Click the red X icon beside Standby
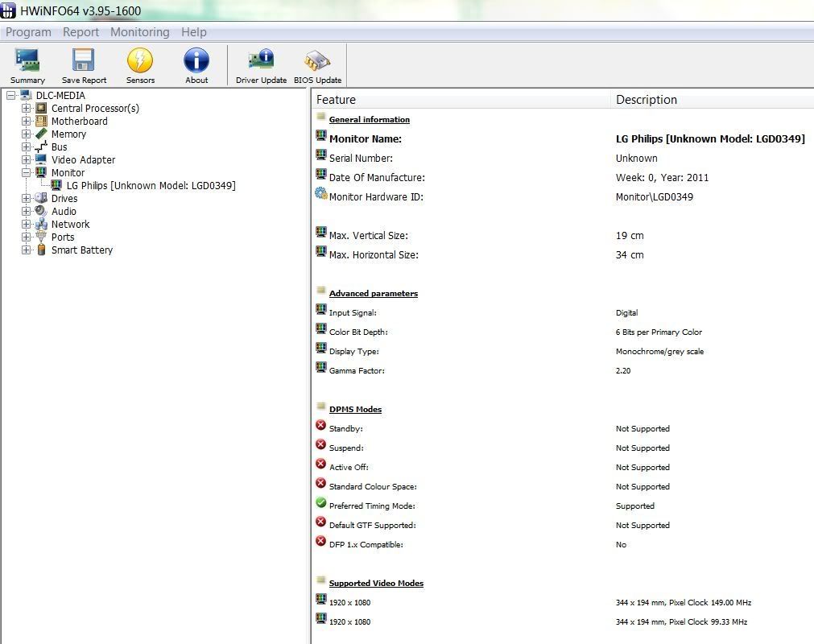 [x=321, y=426]
